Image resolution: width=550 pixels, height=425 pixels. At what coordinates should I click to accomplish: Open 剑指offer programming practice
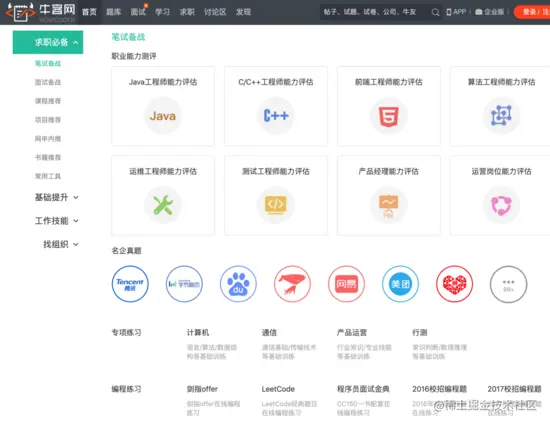pyautogui.click(x=202, y=389)
